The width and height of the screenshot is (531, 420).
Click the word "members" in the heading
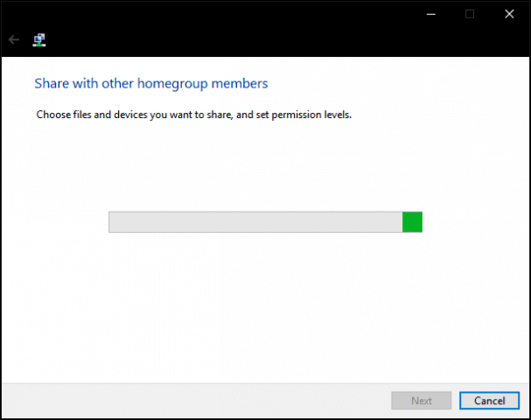coord(240,83)
